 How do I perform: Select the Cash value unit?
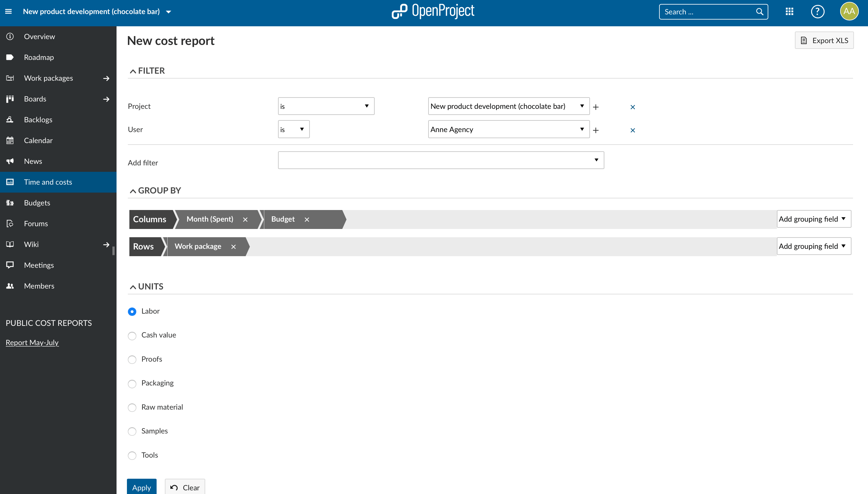[x=132, y=336]
